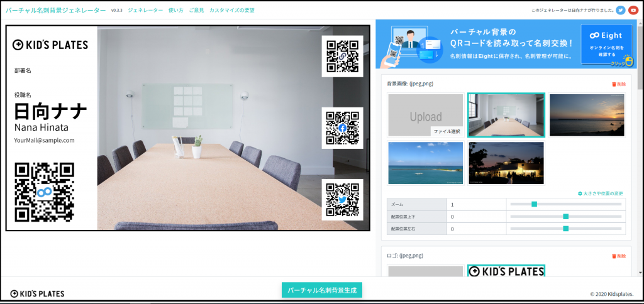Click the Nana Hinata text on card
The image size is (644, 304).
[x=41, y=127]
